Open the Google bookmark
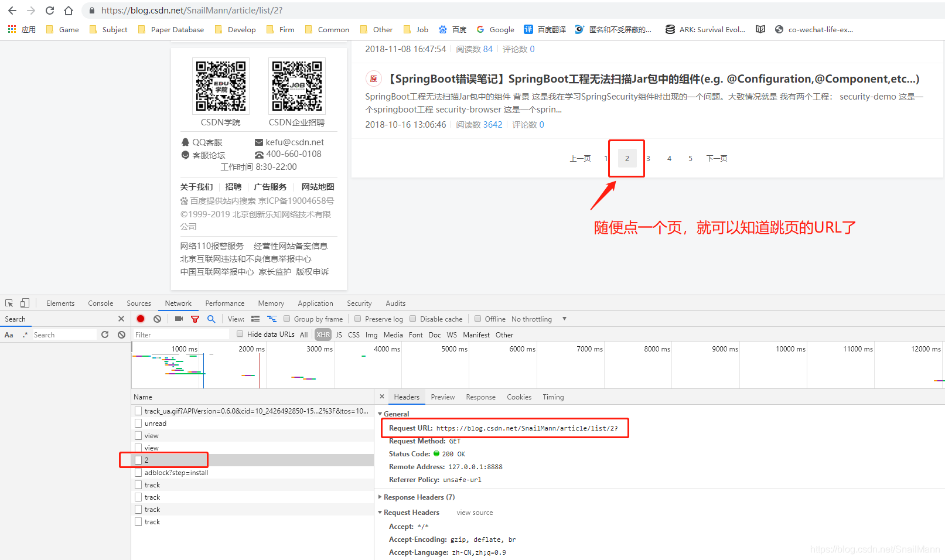 tap(495, 29)
